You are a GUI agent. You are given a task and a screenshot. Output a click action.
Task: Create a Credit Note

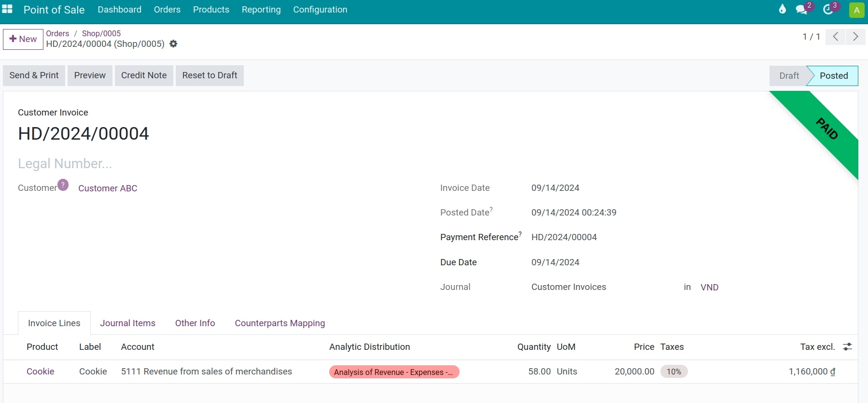tap(144, 75)
